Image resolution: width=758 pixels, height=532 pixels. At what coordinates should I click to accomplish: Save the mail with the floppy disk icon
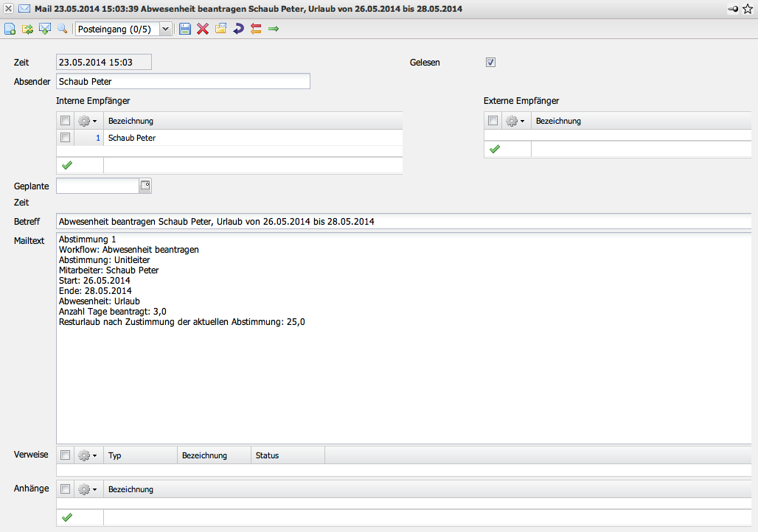point(185,29)
